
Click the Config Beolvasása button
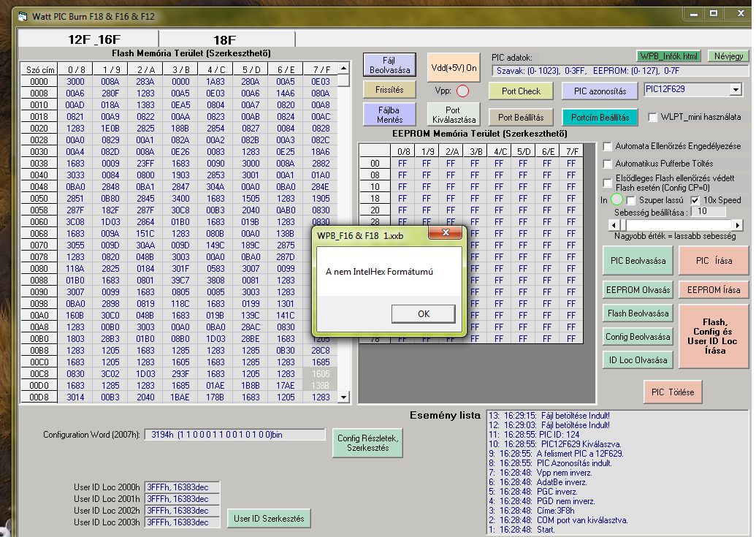point(638,337)
